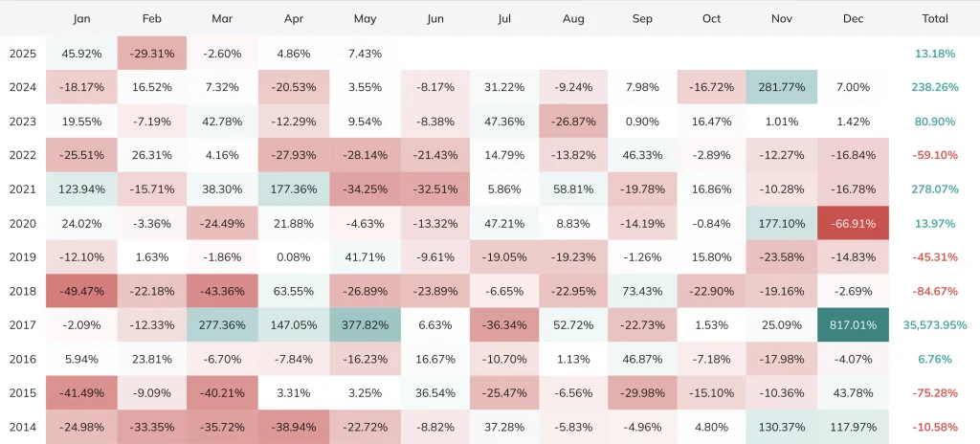Select the -84.67% total for 2018

[934, 291]
